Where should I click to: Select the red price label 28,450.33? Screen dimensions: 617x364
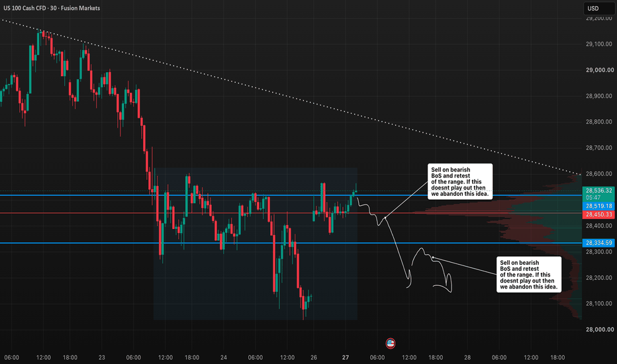click(598, 214)
